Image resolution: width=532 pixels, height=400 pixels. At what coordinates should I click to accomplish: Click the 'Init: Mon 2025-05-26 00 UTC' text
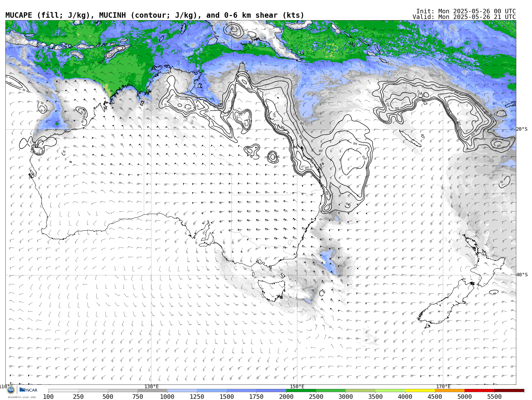click(x=466, y=11)
